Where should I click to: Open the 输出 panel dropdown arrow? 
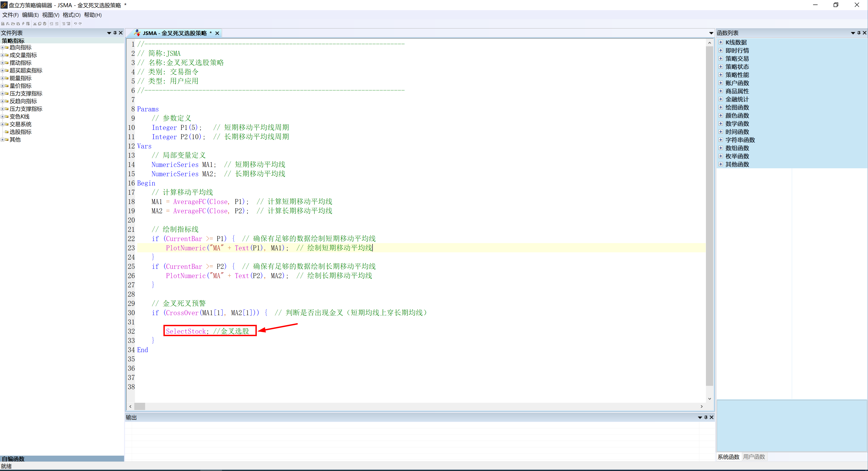(x=700, y=417)
